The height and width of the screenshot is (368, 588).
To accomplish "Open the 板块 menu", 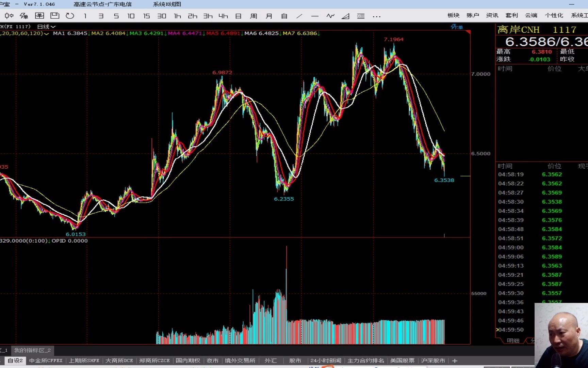I will [453, 15].
